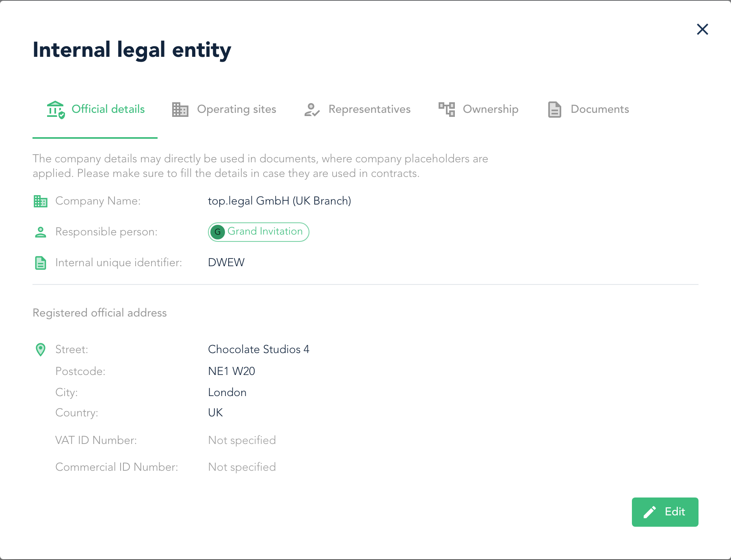The width and height of the screenshot is (731, 560).
Task: Click the person-check icon for Representatives
Action: 312,110
